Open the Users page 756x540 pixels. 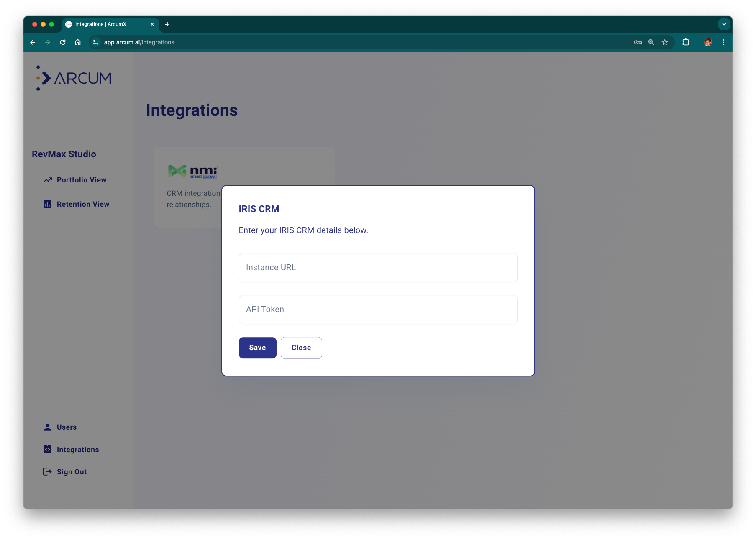click(67, 427)
